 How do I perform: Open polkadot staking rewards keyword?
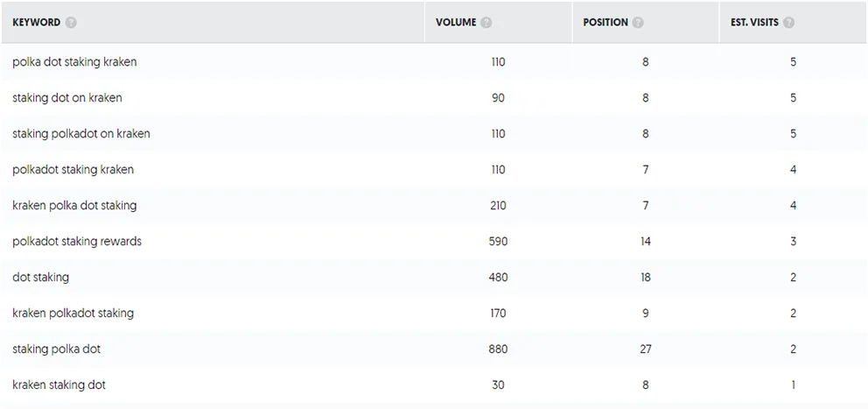[77, 242]
